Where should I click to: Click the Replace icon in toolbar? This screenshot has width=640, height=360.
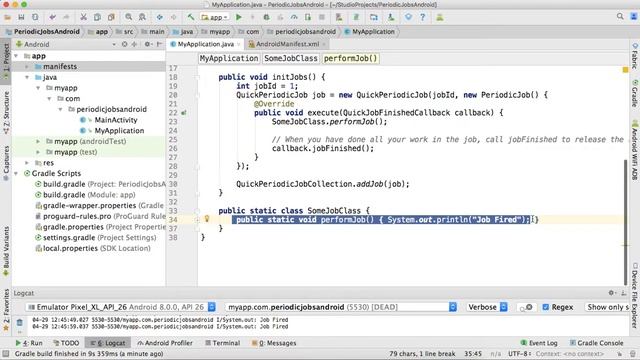[x=142, y=17]
